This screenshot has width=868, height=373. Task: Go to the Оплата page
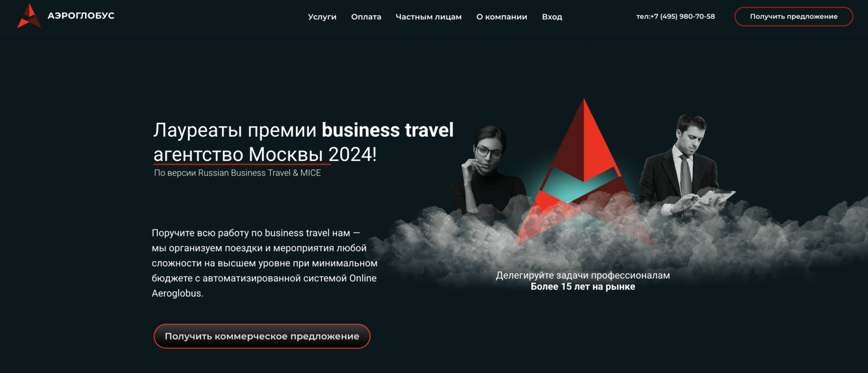click(366, 17)
